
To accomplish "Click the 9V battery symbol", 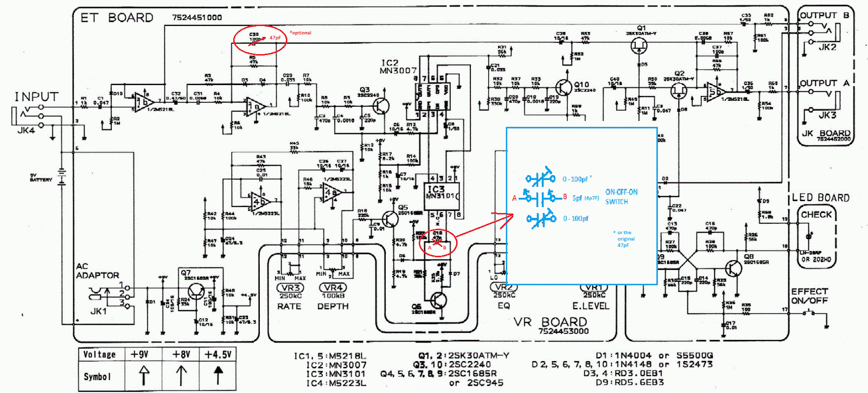I will pos(62,177).
